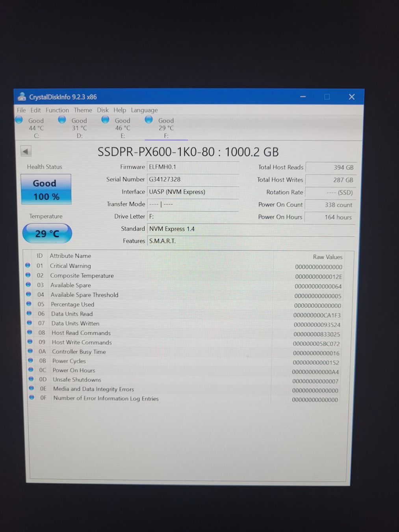Click status dot for Composite Temperature row
This screenshot has width=399, height=532.
tap(28, 275)
